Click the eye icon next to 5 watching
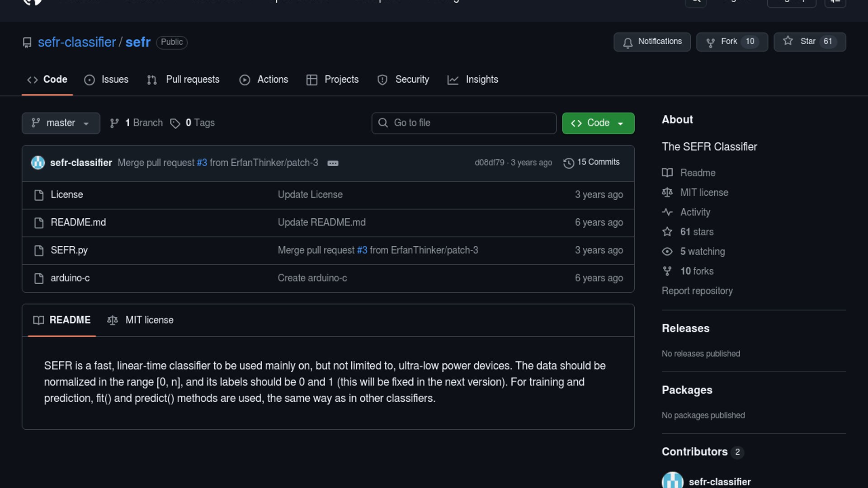 (667, 252)
